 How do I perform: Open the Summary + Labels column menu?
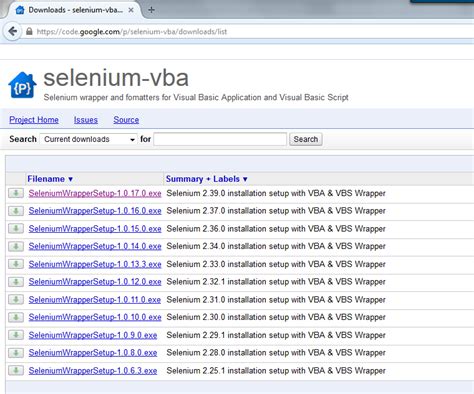[207, 179]
